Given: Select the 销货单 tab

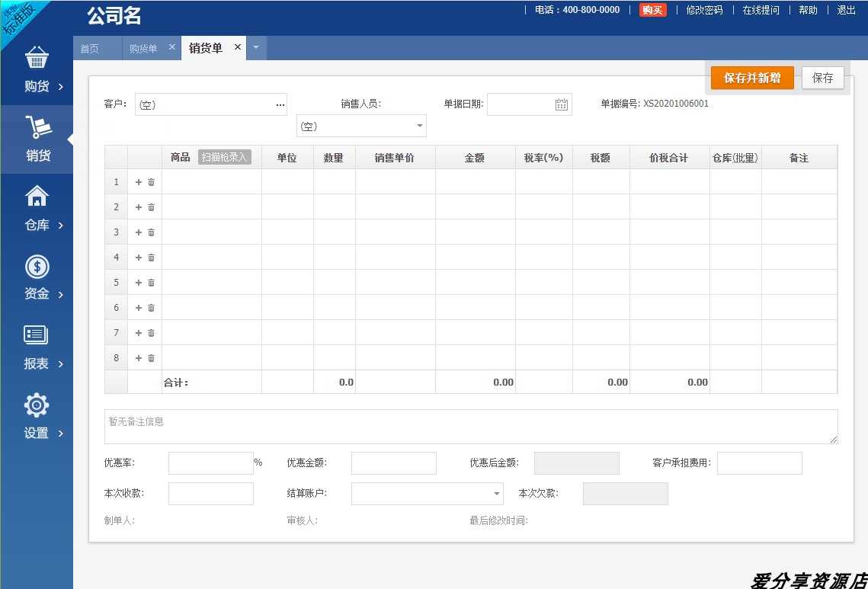Looking at the screenshot, I should coord(205,48).
